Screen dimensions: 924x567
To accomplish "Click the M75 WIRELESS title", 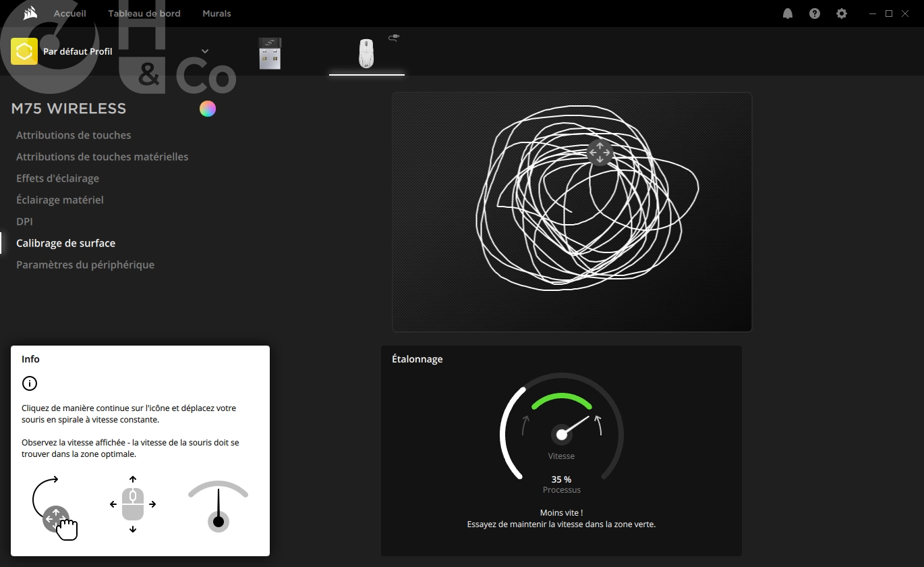I will tap(69, 109).
